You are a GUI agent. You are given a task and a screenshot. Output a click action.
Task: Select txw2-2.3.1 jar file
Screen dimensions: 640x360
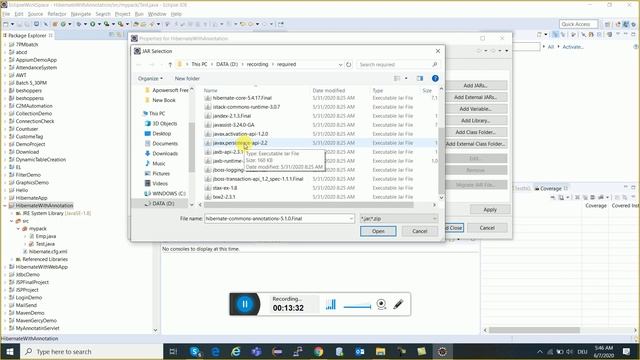[224, 197]
